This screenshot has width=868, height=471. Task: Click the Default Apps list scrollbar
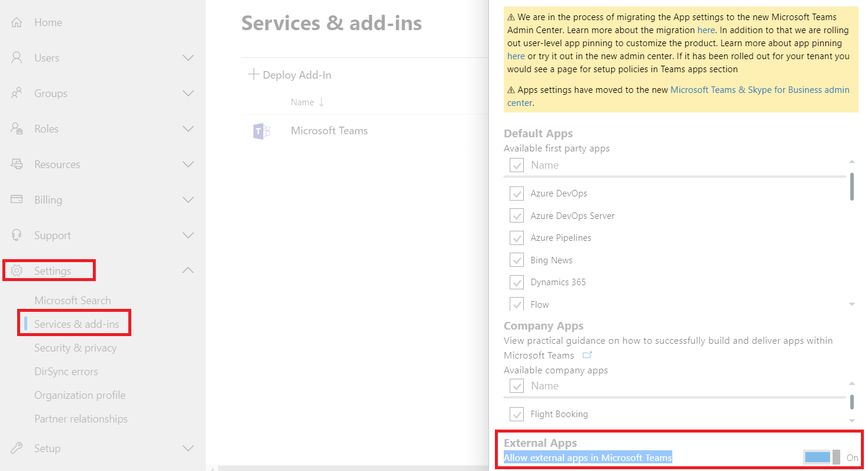coord(851,186)
